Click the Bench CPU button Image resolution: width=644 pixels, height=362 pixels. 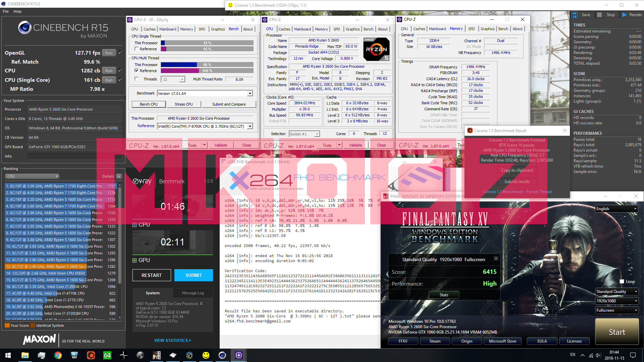click(149, 104)
